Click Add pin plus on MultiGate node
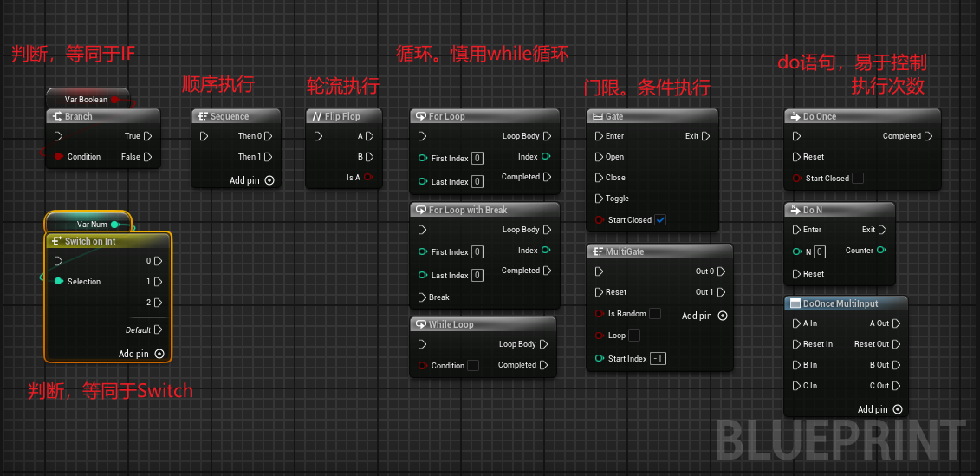Viewport: 980px width, 476px height. (723, 316)
